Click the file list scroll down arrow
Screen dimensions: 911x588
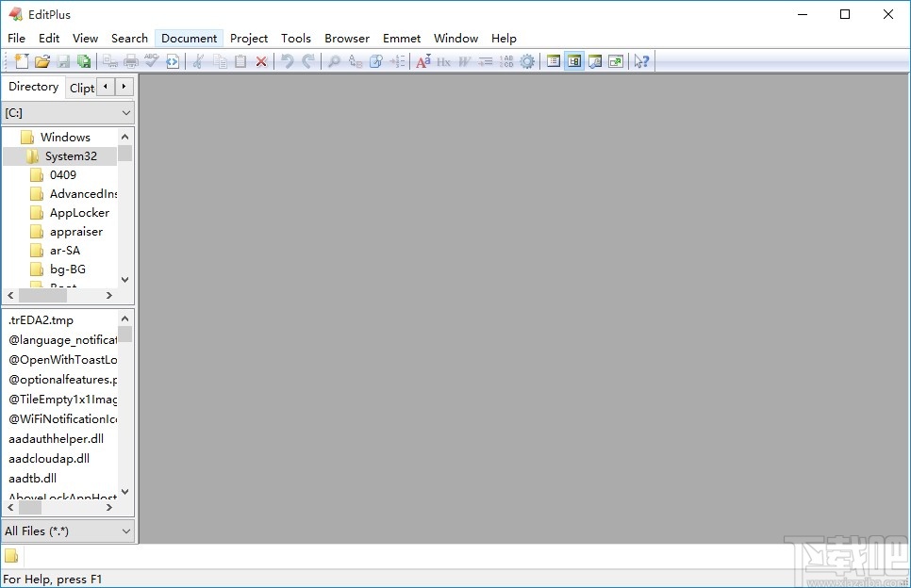tap(124, 492)
